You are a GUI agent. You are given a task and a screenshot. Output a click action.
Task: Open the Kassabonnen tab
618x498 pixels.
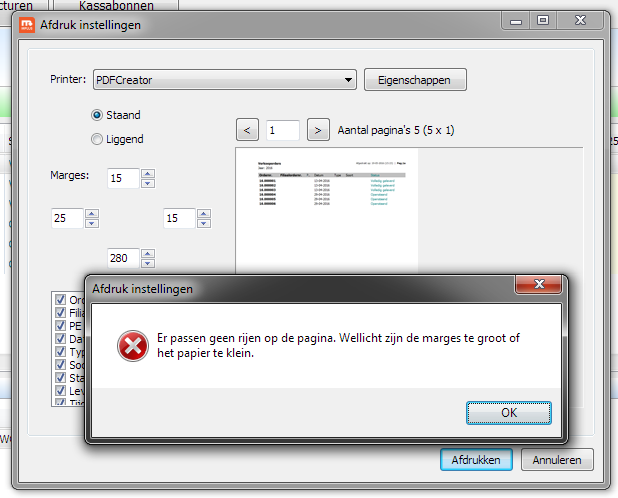[116, 6]
